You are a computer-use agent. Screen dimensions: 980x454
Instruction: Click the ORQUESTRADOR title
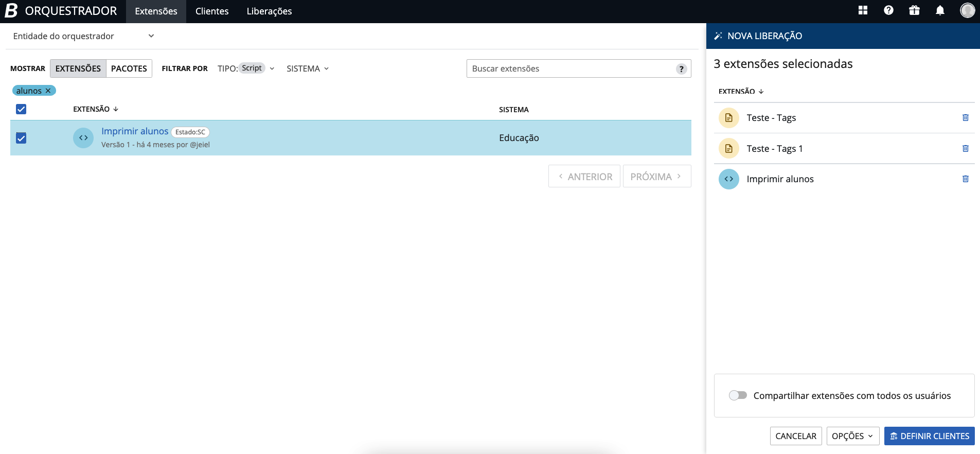pyautogui.click(x=71, y=11)
